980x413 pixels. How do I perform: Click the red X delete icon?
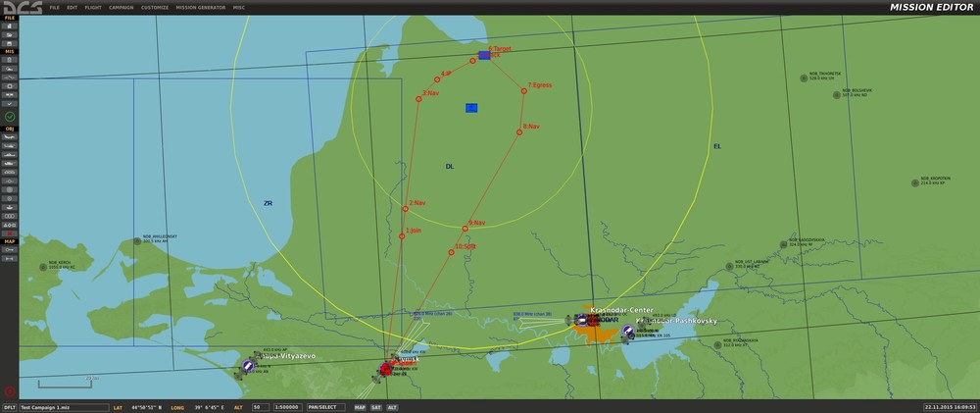10,233
